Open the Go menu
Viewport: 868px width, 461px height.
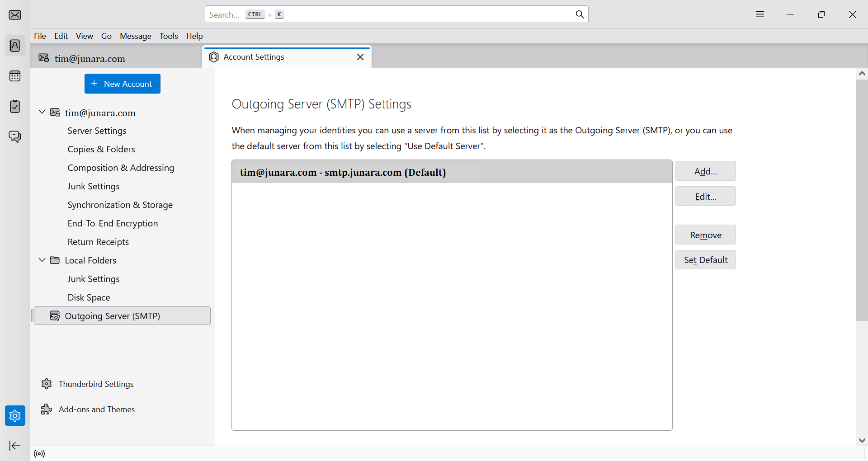106,36
